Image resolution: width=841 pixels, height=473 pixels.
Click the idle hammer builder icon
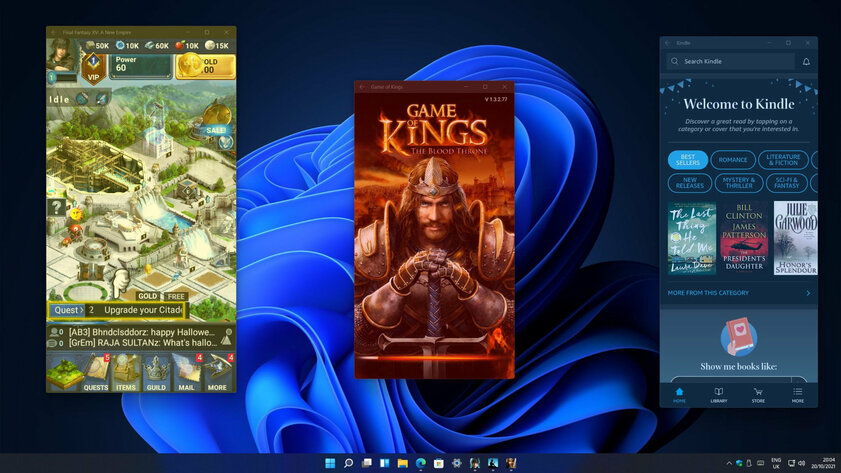click(82, 99)
